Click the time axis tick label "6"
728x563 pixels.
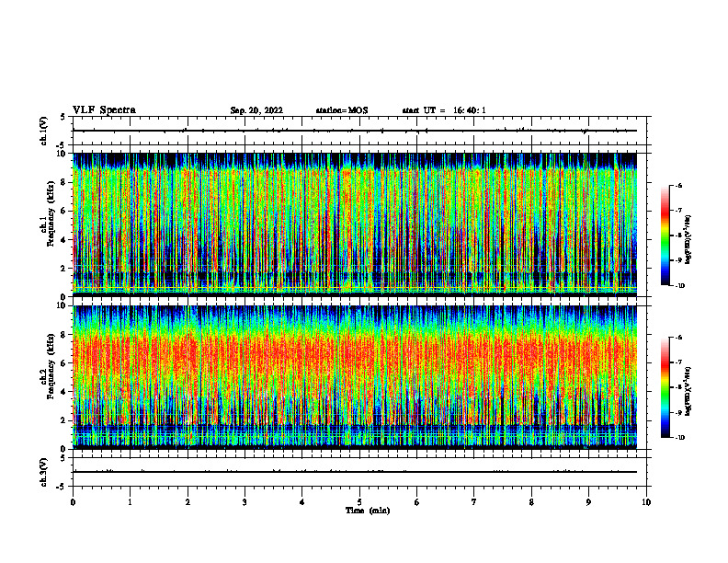click(x=417, y=502)
